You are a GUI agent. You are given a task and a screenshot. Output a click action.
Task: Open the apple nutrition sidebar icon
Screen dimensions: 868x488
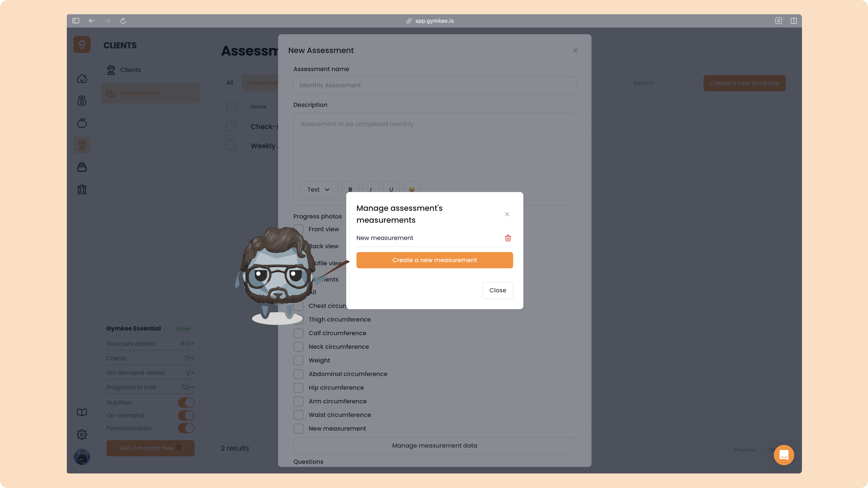click(82, 123)
